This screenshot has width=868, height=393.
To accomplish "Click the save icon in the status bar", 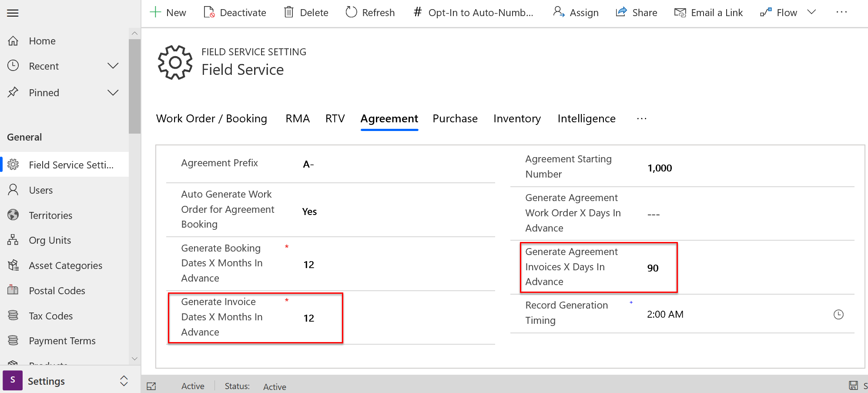I will point(854,386).
